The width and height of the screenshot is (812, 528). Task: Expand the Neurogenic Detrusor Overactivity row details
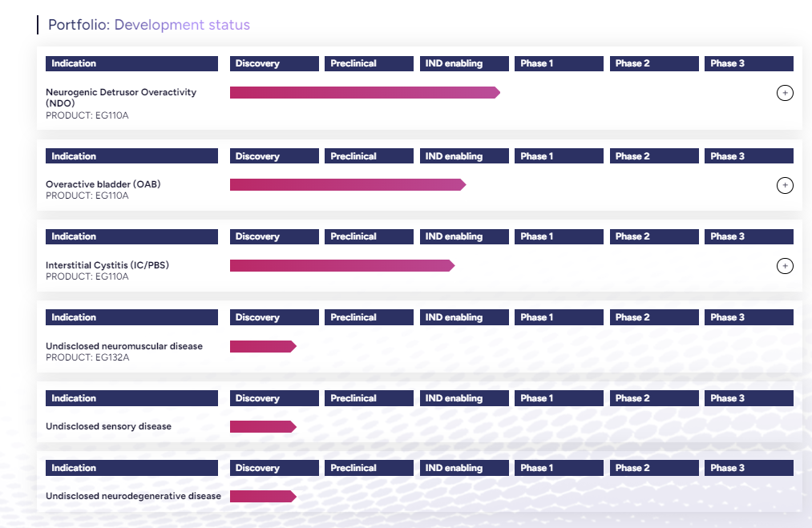click(x=785, y=93)
